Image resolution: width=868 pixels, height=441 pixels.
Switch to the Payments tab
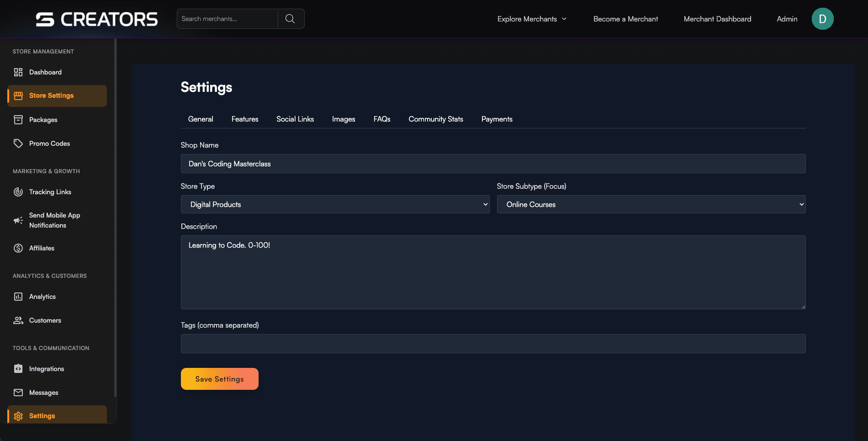coord(497,119)
